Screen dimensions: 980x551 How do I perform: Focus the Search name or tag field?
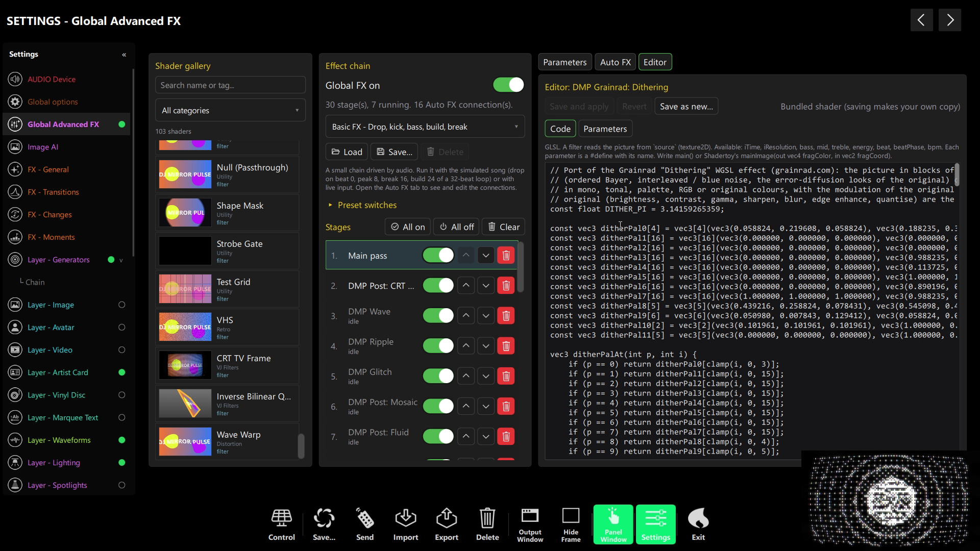[x=230, y=85]
